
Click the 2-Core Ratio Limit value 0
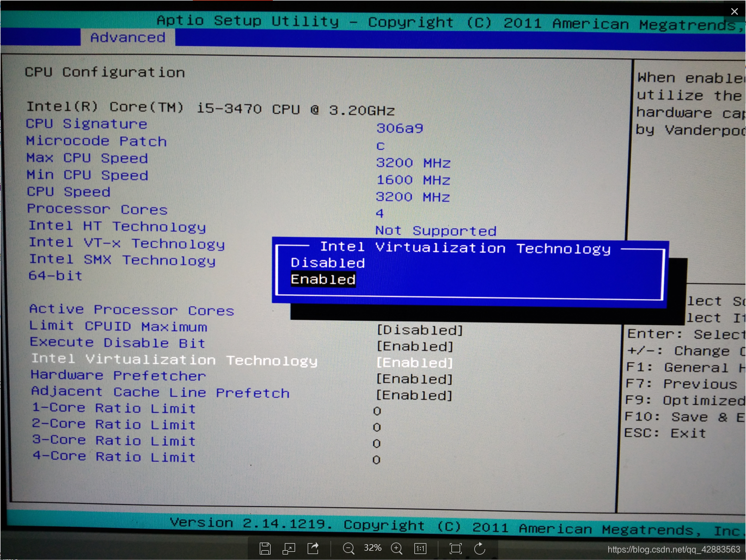[x=377, y=428]
